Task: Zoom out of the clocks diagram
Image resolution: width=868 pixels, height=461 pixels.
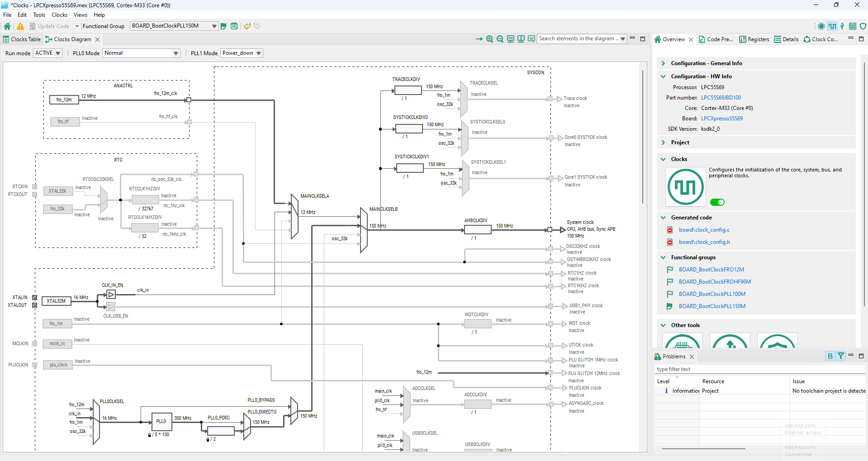Action: 500,39
